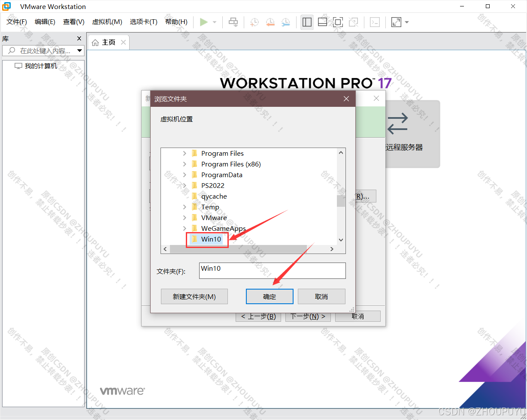
Task: Click the 下一步(N) wizard button
Action: click(308, 316)
